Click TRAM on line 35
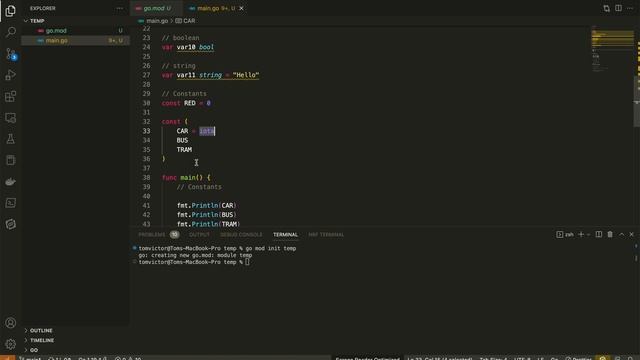The width and height of the screenshot is (640, 360). point(184,150)
